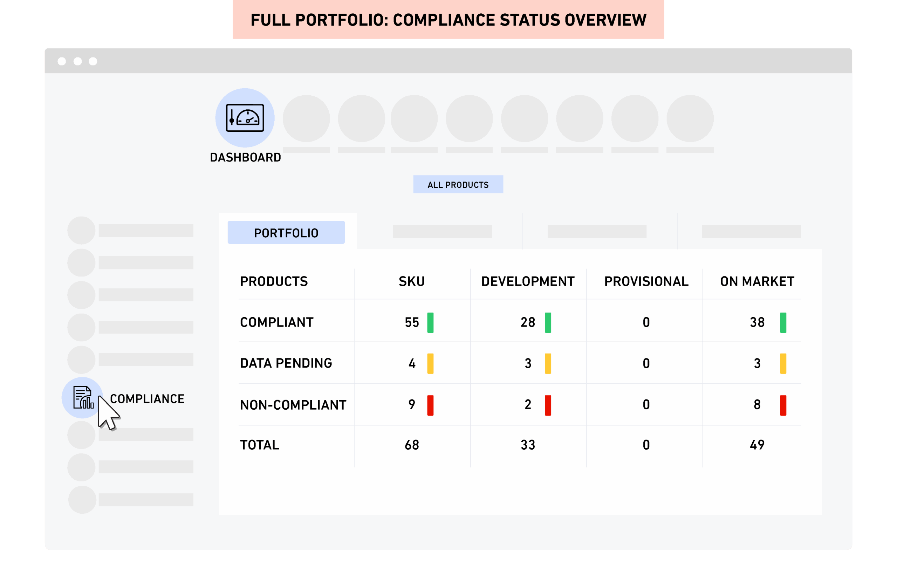Viewport: 897px width, 588px height.
Task: Click the Dashboard label text
Action: pyautogui.click(x=245, y=157)
